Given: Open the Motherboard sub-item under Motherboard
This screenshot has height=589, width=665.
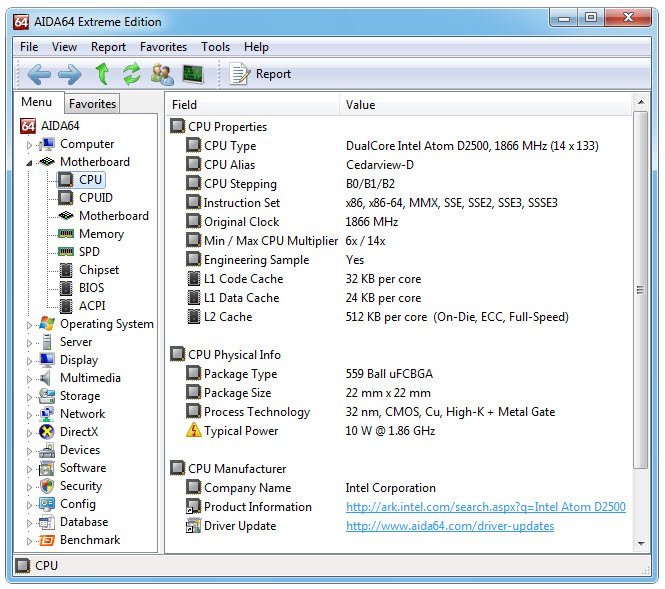Looking at the screenshot, I should (103, 216).
